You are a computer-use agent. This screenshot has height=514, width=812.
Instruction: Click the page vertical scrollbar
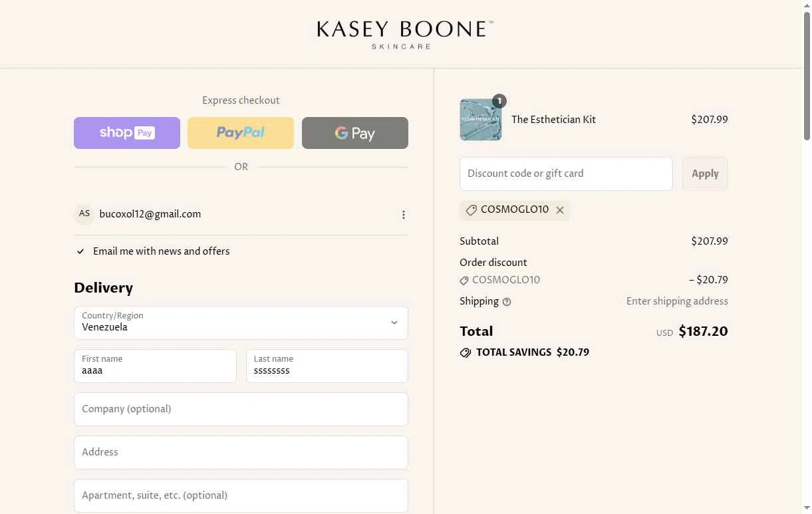click(x=807, y=76)
